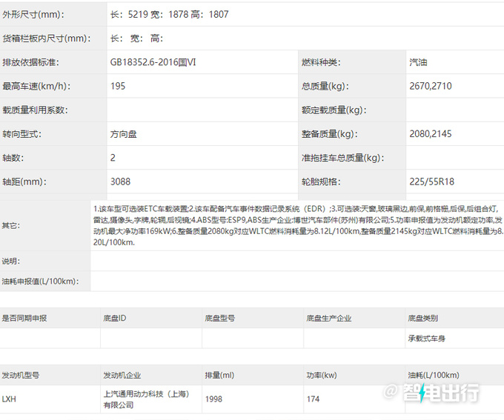Click the 最高车速(km/h) label
504x420 pixels.
coord(36,86)
